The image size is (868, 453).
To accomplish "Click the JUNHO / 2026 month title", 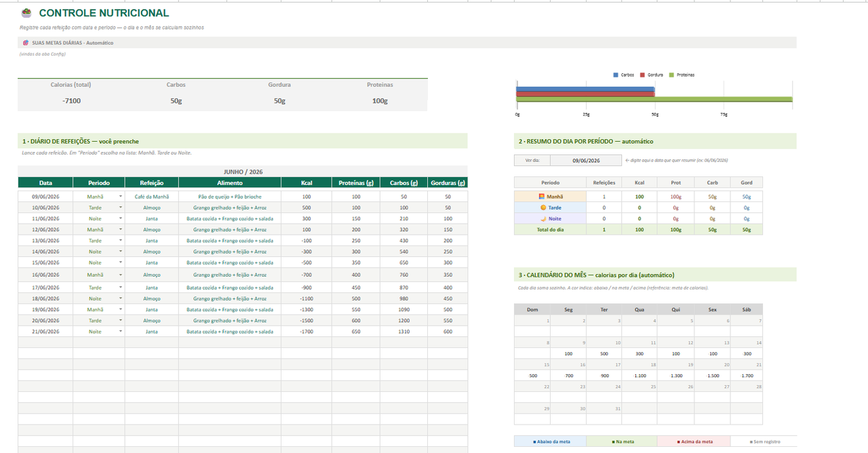I will tap(242, 172).
